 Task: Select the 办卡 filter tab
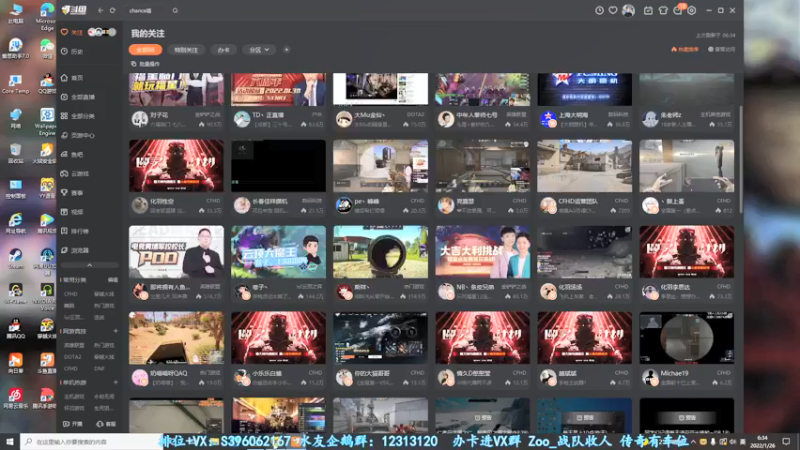[x=223, y=50]
